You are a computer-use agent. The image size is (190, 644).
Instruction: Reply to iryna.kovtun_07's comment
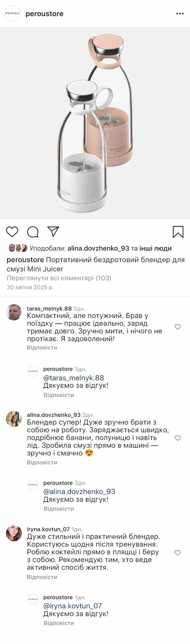point(42,577)
